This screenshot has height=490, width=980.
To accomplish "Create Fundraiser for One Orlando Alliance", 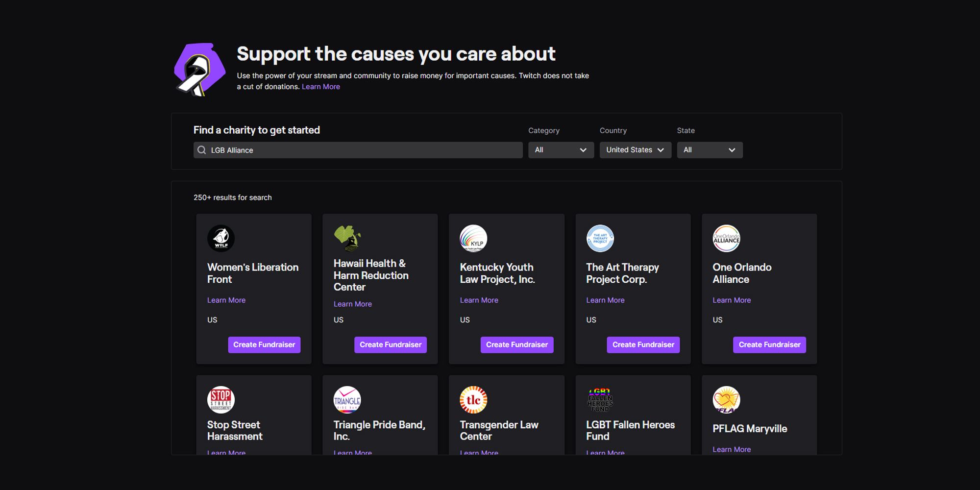I will pyautogui.click(x=770, y=344).
